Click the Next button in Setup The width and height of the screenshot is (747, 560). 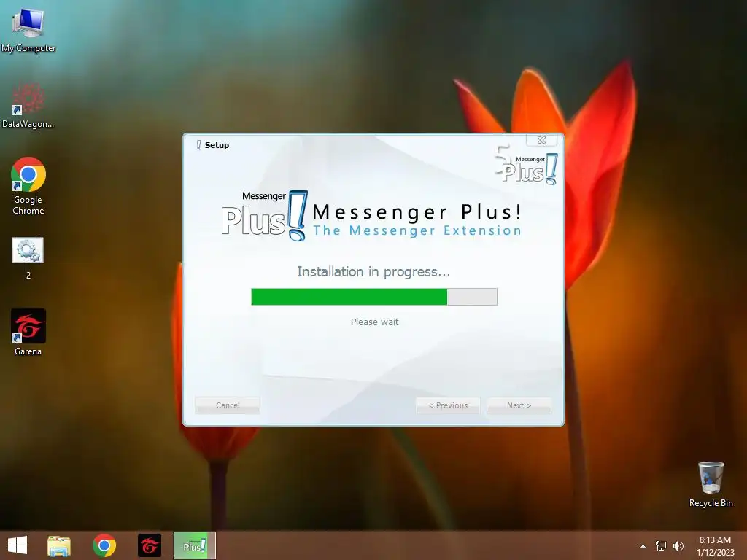[x=519, y=405]
